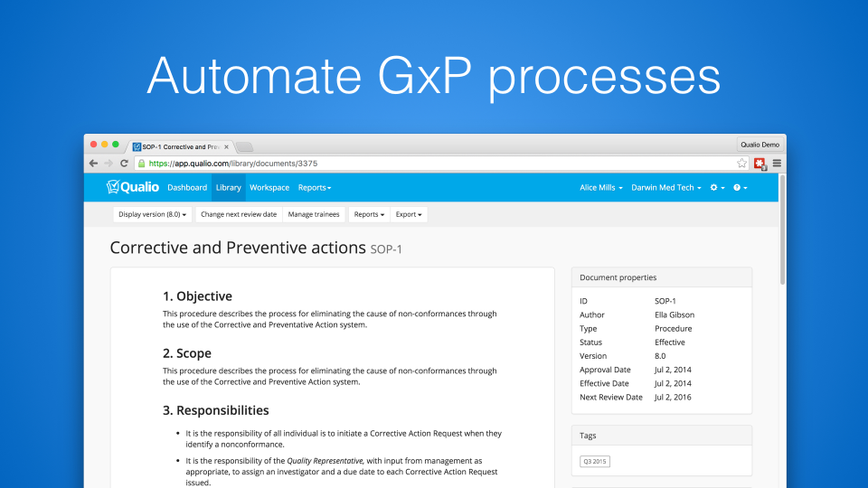Expand the Reports toolbar dropdown
868x488 pixels.
[x=369, y=214]
